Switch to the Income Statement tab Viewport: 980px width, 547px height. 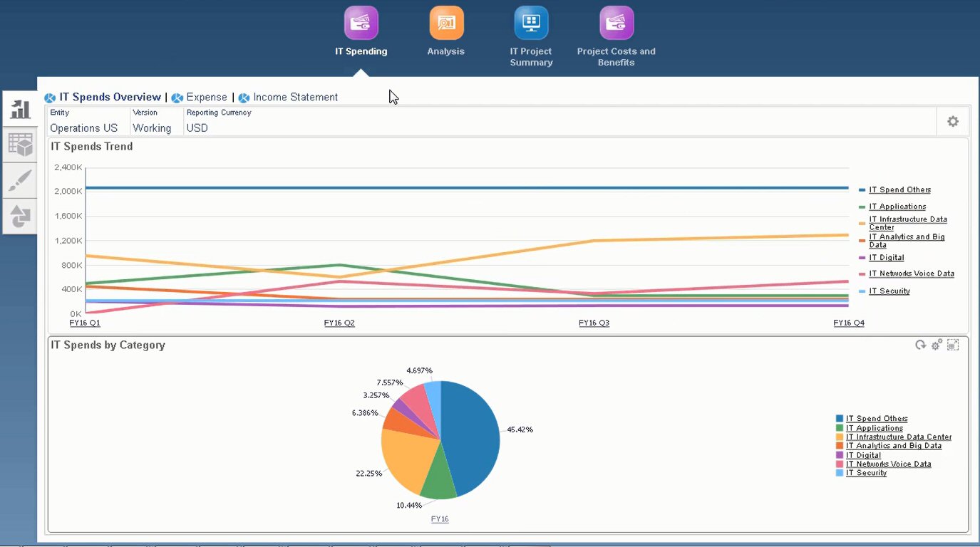point(294,97)
